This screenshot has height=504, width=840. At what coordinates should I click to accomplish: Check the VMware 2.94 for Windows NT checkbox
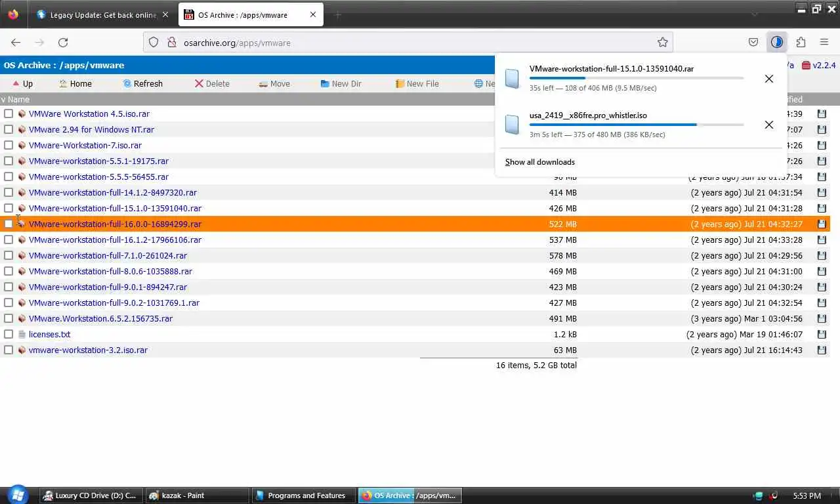point(9,129)
